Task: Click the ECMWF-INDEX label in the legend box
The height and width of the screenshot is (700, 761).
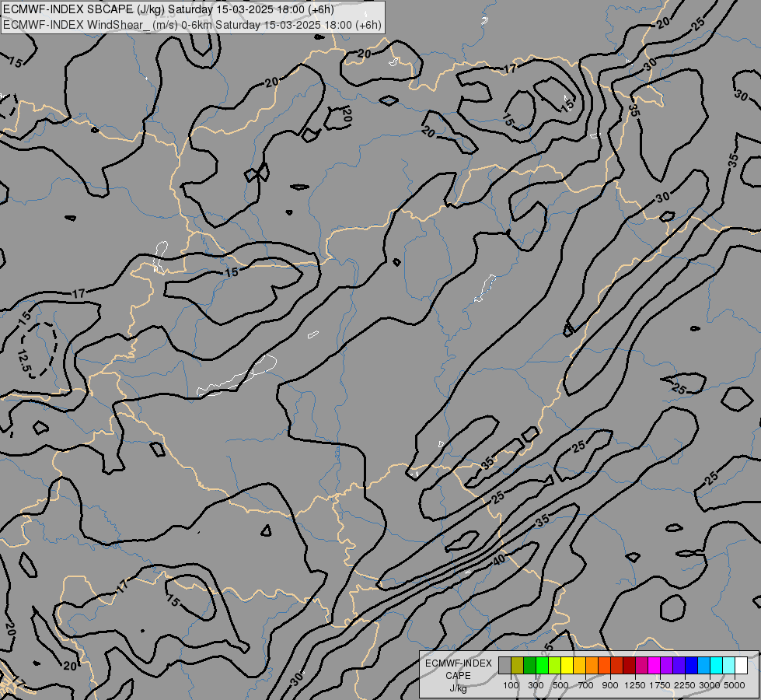Action: pyautogui.click(x=458, y=663)
